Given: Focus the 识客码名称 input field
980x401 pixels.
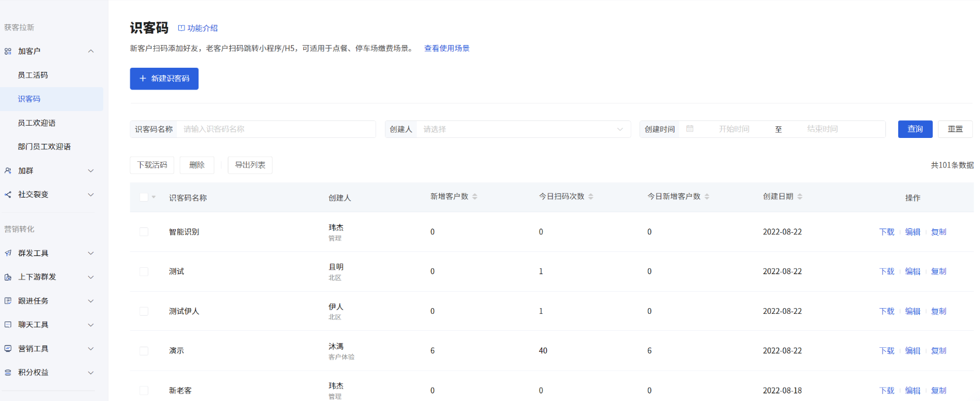Looking at the screenshot, I should coord(276,129).
